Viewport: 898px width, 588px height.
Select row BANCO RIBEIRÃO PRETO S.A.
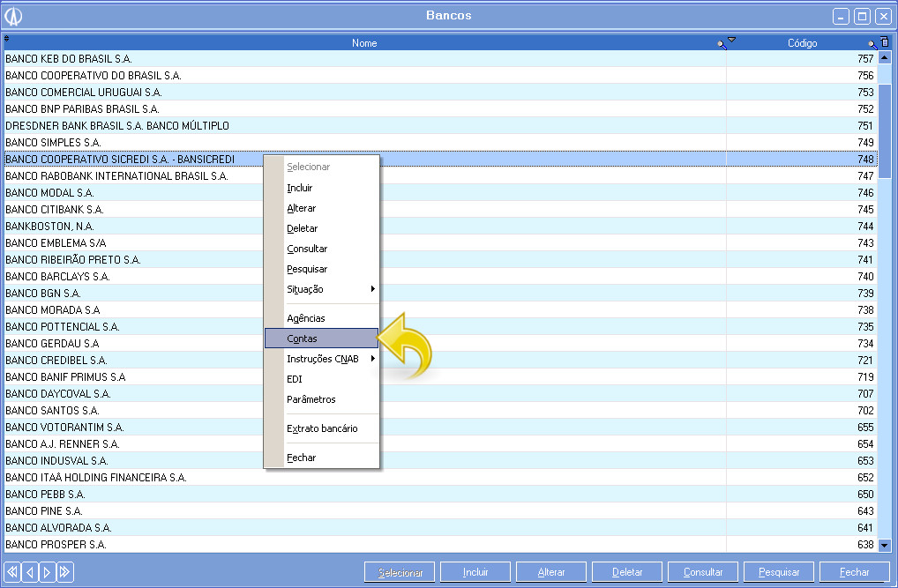[x=440, y=260]
